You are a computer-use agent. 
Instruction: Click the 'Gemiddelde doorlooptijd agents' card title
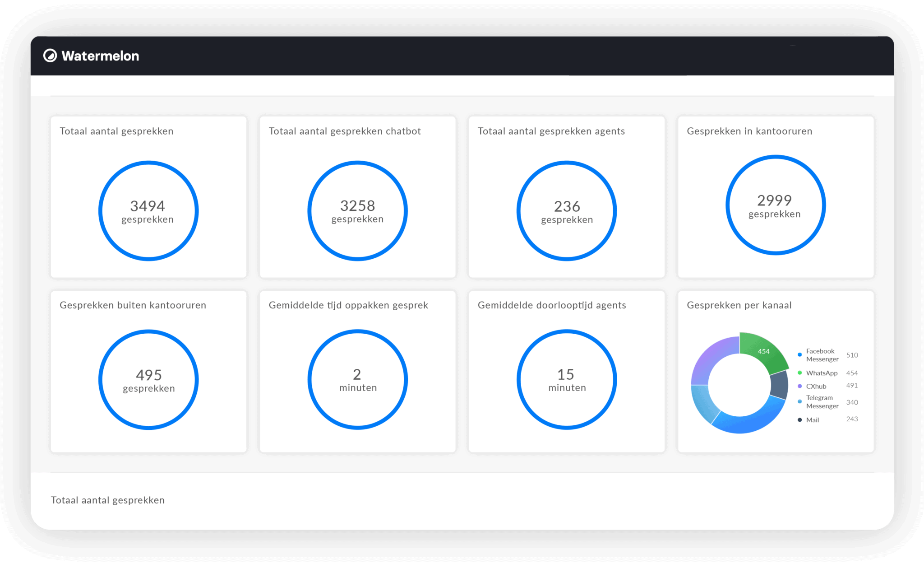pyautogui.click(x=552, y=306)
